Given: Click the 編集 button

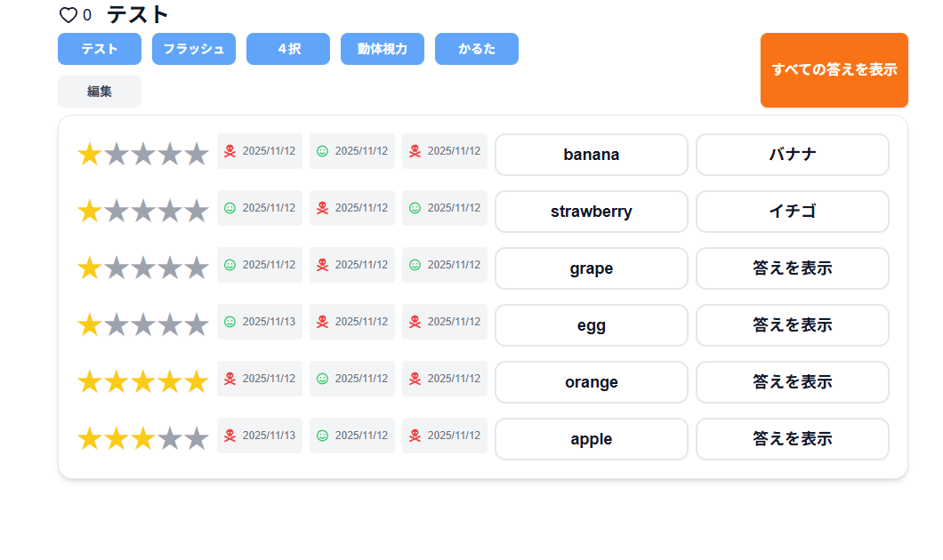Looking at the screenshot, I should [100, 92].
